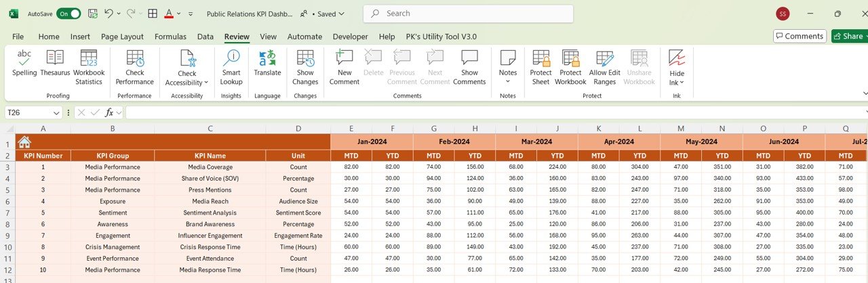Select the Jan-2024 header cell
This screenshot has width=868, height=283.
(372, 142)
